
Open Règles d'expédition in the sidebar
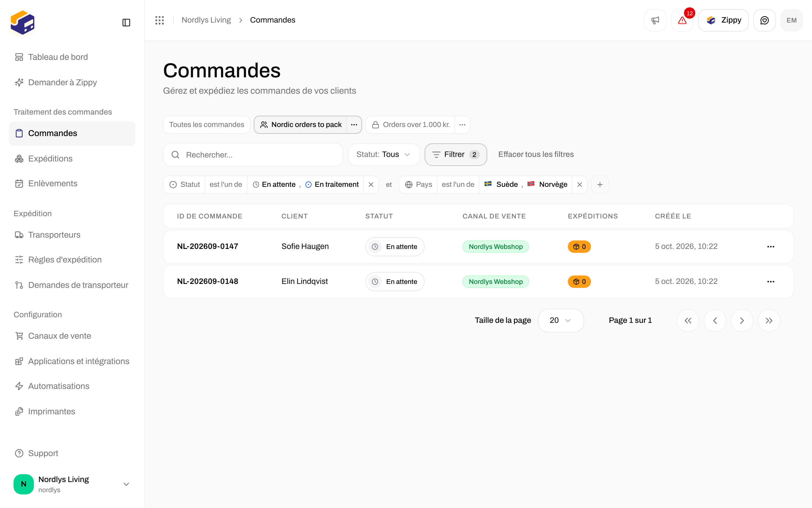pos(72,260)
